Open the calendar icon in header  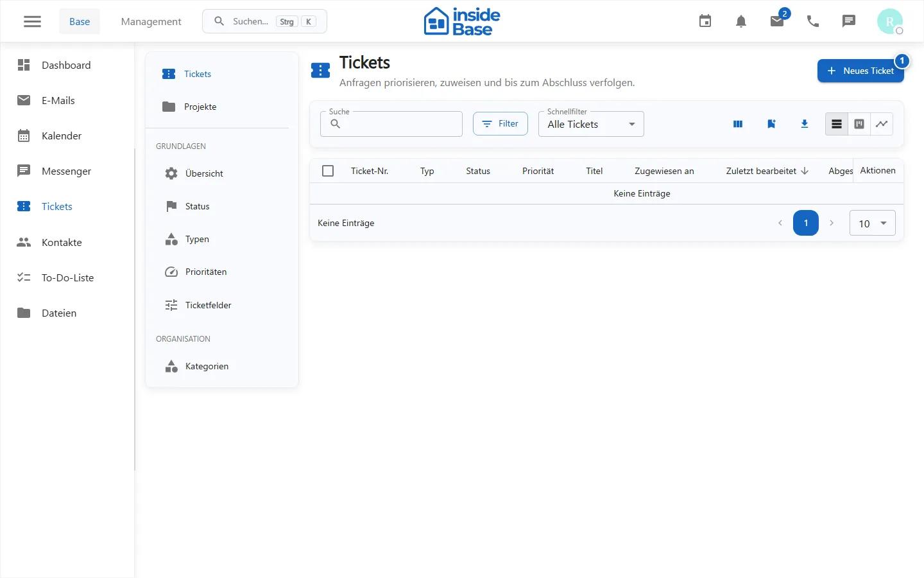pos(705,21)
